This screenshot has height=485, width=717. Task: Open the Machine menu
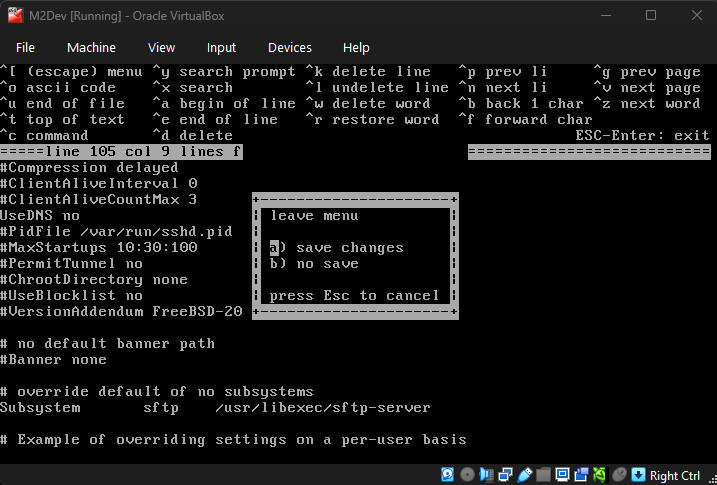[91, 47]
